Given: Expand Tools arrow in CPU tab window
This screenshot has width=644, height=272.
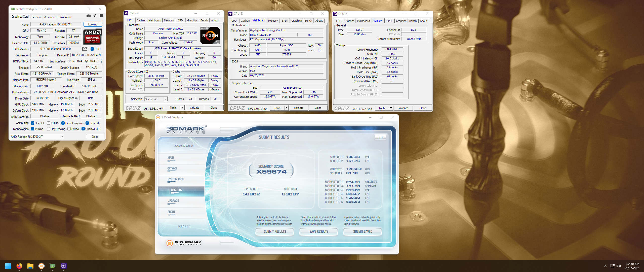Looking at the screenshot, I should tap(182, 108).
